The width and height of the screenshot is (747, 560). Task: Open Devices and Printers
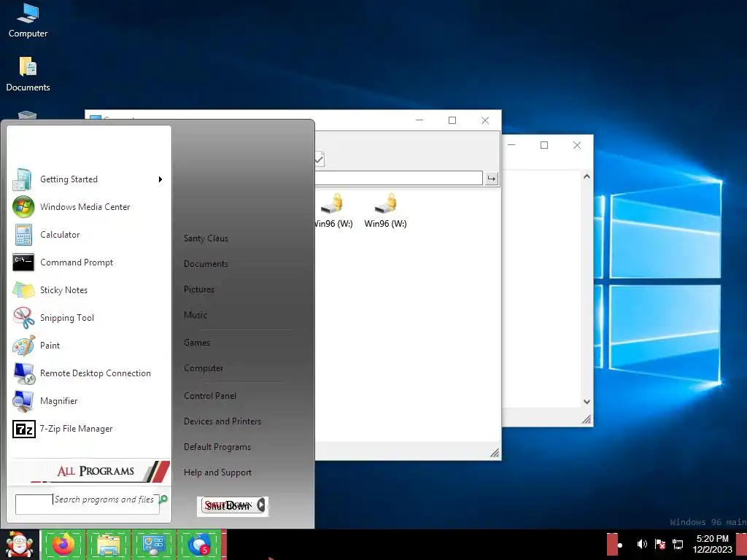point(222,421)
